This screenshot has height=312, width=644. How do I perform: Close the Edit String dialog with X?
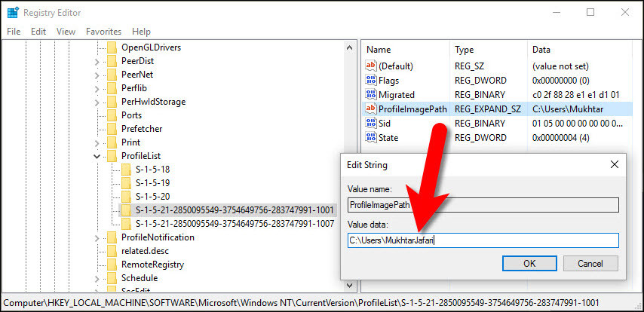[615, 165]
